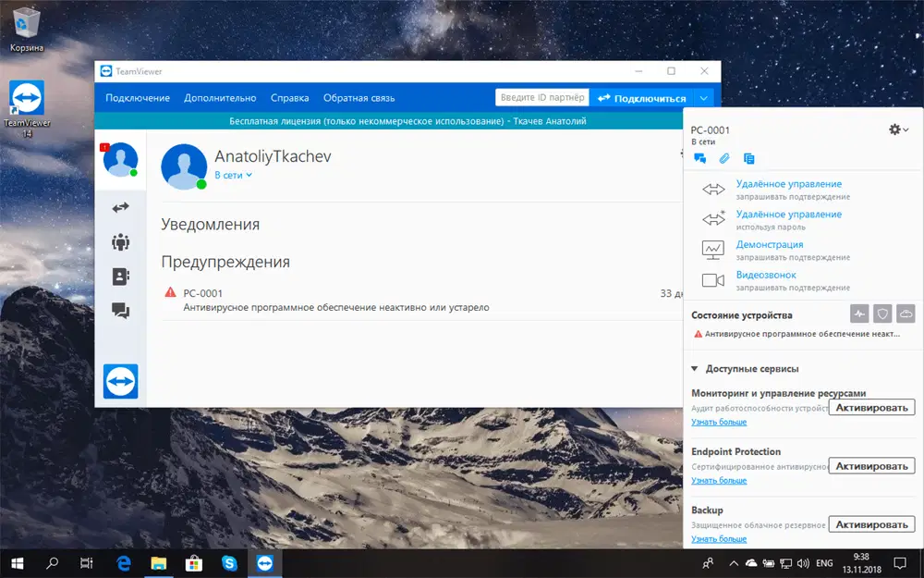Click small profile avatar in sidebar

(120, 159)
